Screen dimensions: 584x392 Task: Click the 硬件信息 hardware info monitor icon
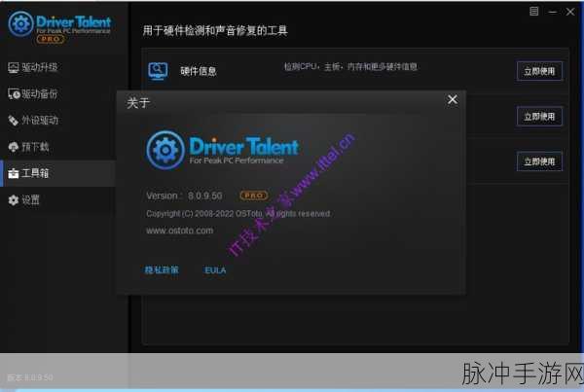click(x=158, y=71)
